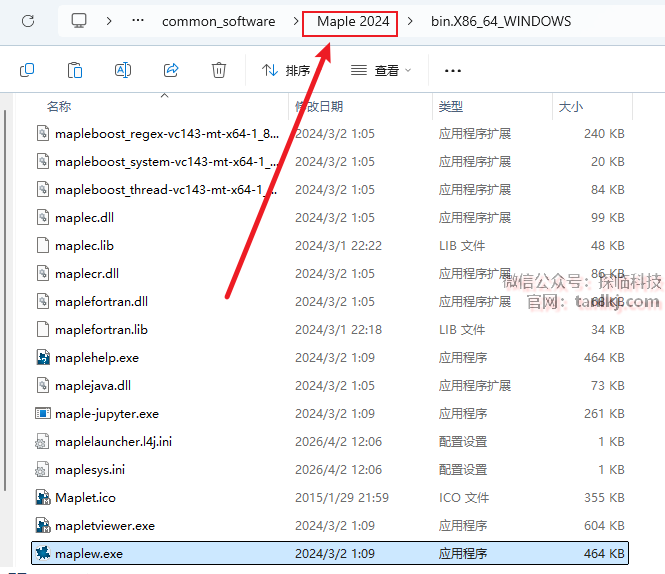Click the maplehelp.exe application icon
665x574 pixels.
tap(43, 358)
